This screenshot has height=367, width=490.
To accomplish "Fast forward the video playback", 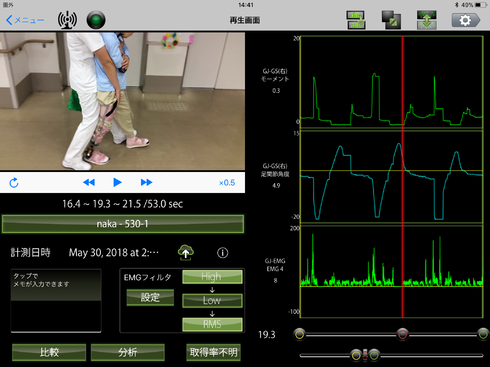I will (x=146, y=182).
